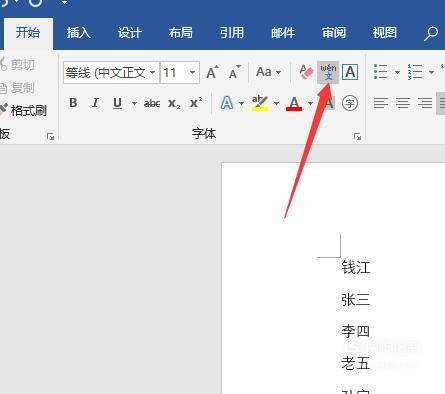Center align text
Viewport: 445px width, 394px height.
403,103
